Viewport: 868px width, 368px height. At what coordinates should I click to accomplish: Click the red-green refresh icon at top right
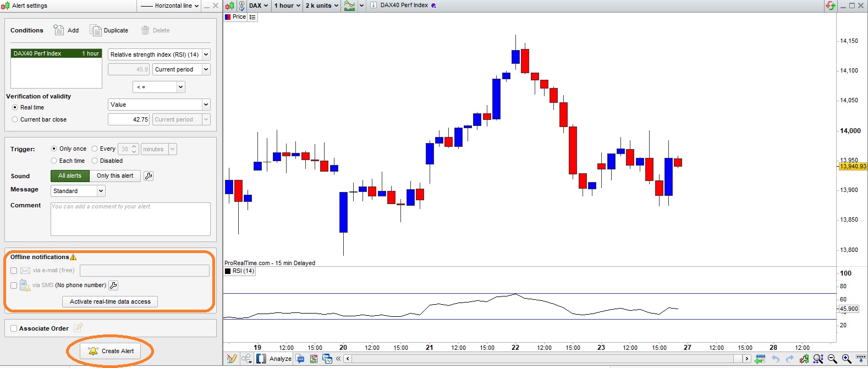(x=830, y=6)
